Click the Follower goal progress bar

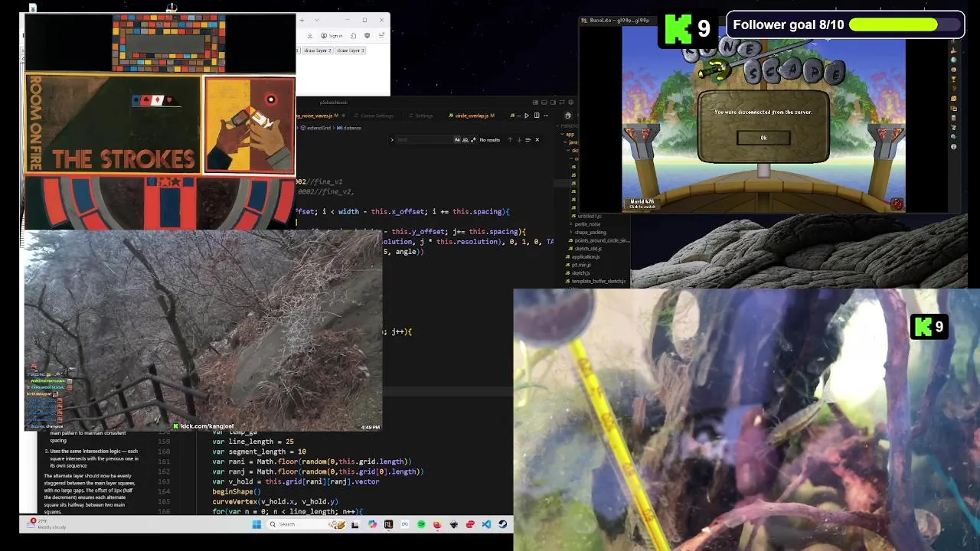tap(903, 24)
